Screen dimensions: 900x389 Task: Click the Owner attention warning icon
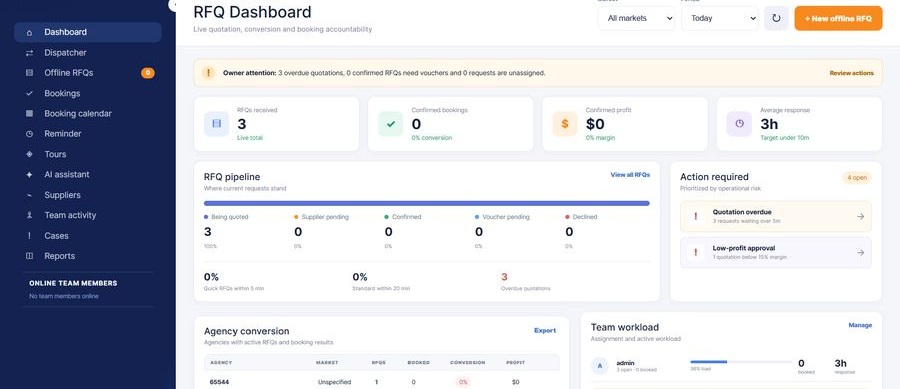(x=208, y=73)
